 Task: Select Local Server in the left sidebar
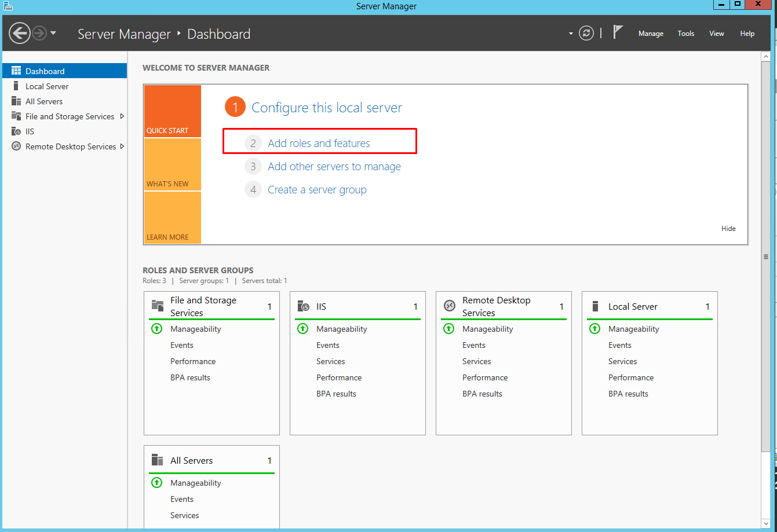(x=65, y=86)
